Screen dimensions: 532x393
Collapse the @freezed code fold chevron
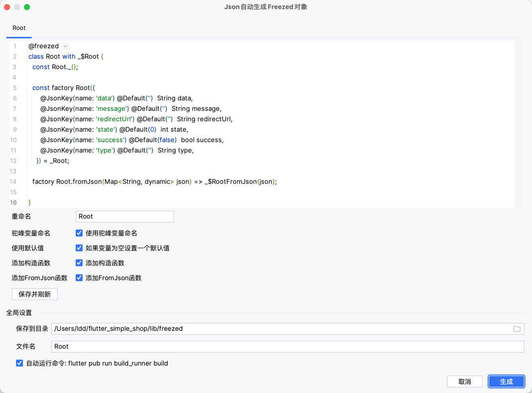pos(65,46)
